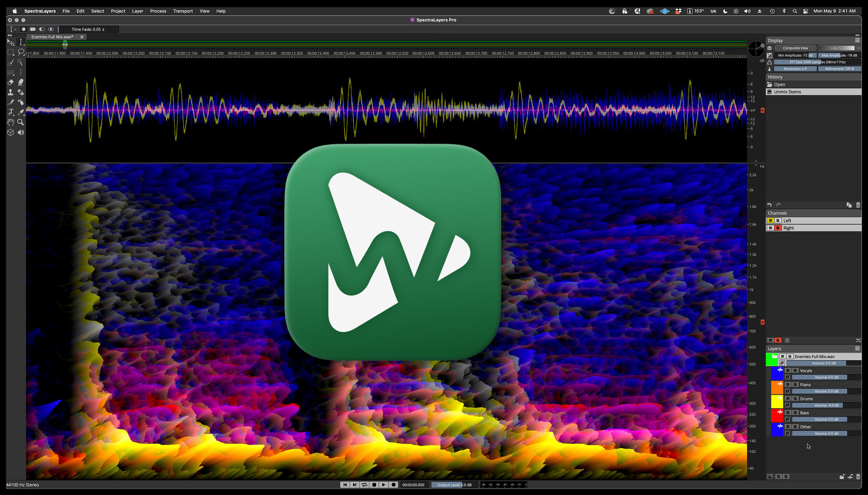868x495 pixels.
Task: Click the Composite View button
Action: click(796, 48)
